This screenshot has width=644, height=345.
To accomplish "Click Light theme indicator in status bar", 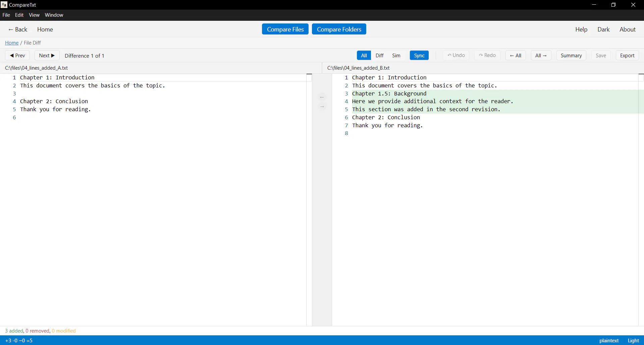I will coord(633,341).
